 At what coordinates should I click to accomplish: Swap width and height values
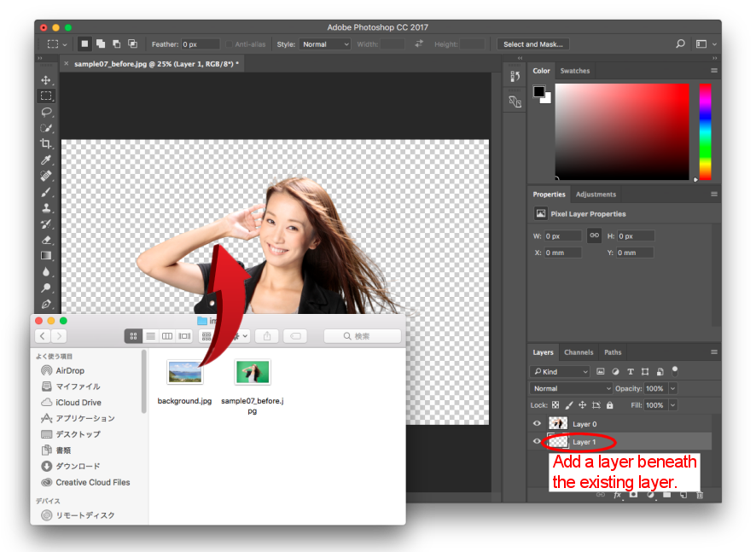click(x=419, y=44)
